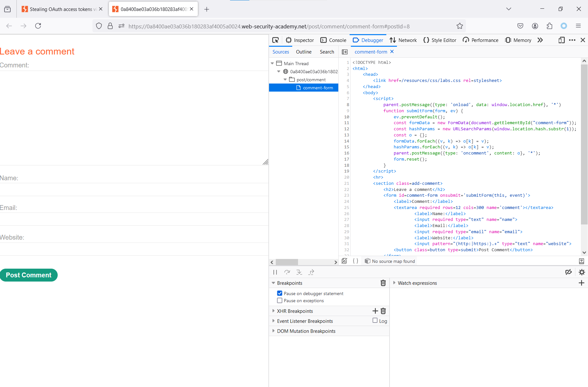Open the Network tab
The height and width of the screenshot is (387, 588).
click(403, 40)
